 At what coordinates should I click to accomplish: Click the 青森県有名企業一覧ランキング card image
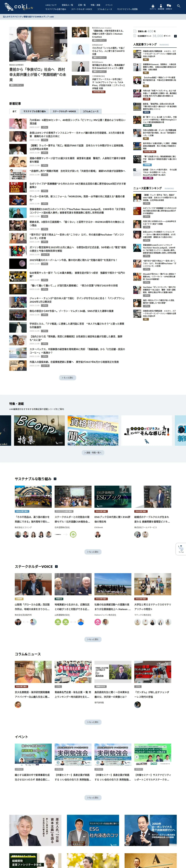click(x=73, y=672)
